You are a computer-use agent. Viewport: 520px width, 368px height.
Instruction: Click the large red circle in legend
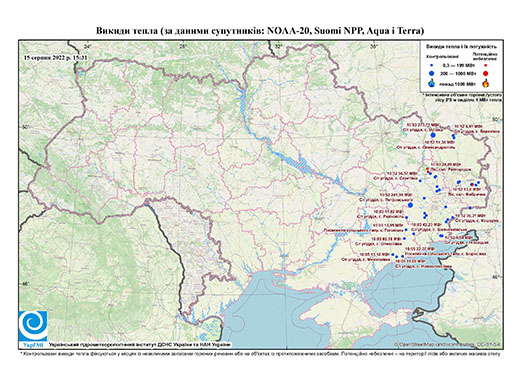485,74
